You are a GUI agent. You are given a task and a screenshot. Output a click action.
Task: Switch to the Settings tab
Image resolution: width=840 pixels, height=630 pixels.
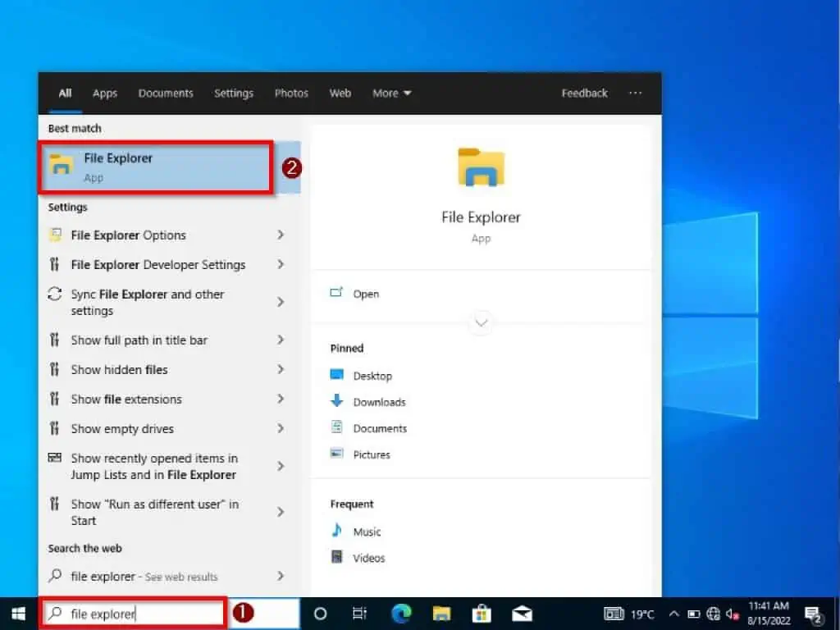coord(234,94)
